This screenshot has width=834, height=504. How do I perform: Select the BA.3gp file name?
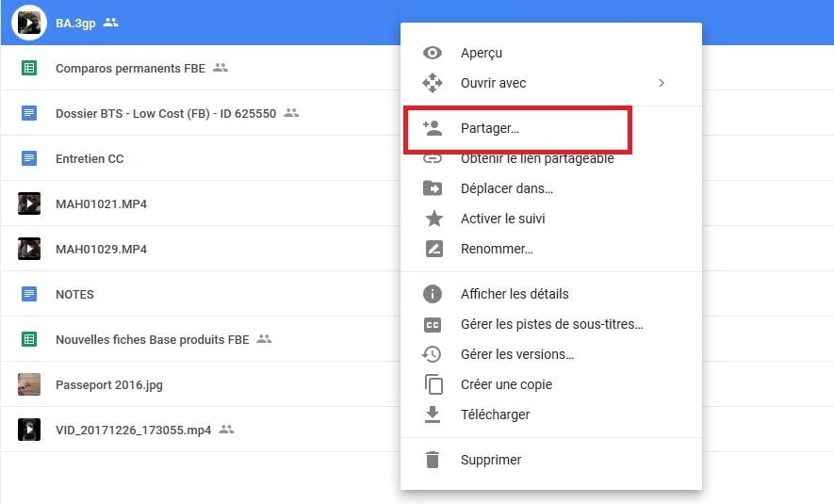pyautogui.click(x=75, y=24)
